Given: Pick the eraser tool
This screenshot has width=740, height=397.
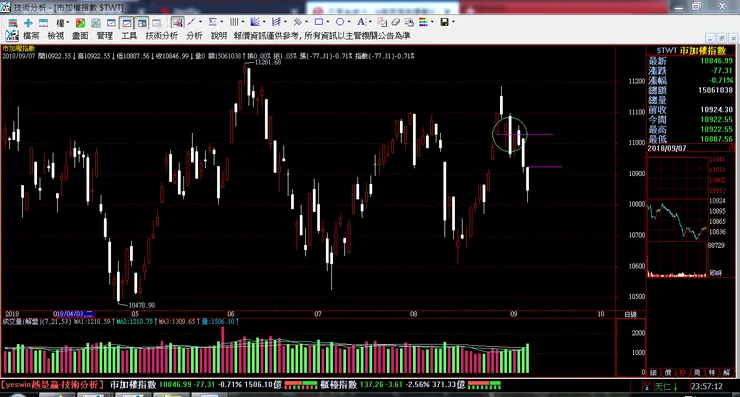Looking at the screenshot, I should point(395,22).
